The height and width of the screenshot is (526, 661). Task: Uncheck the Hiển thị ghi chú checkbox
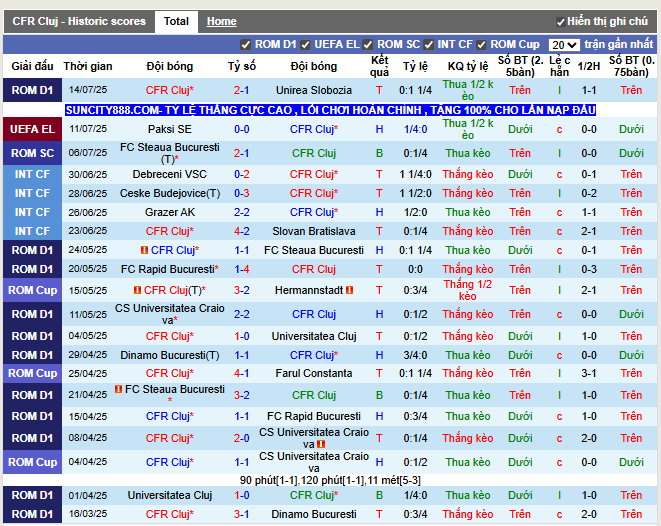point(560,22)
